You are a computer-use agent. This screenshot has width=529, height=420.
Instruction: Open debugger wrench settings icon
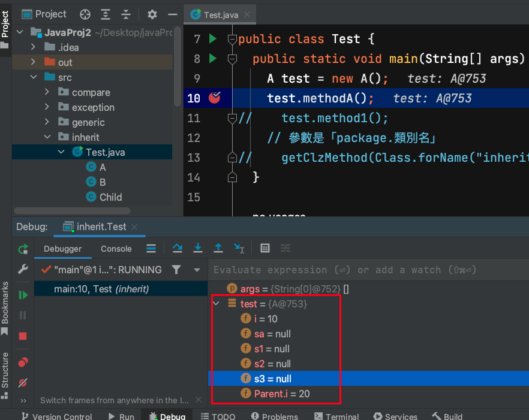click(23, 270)
